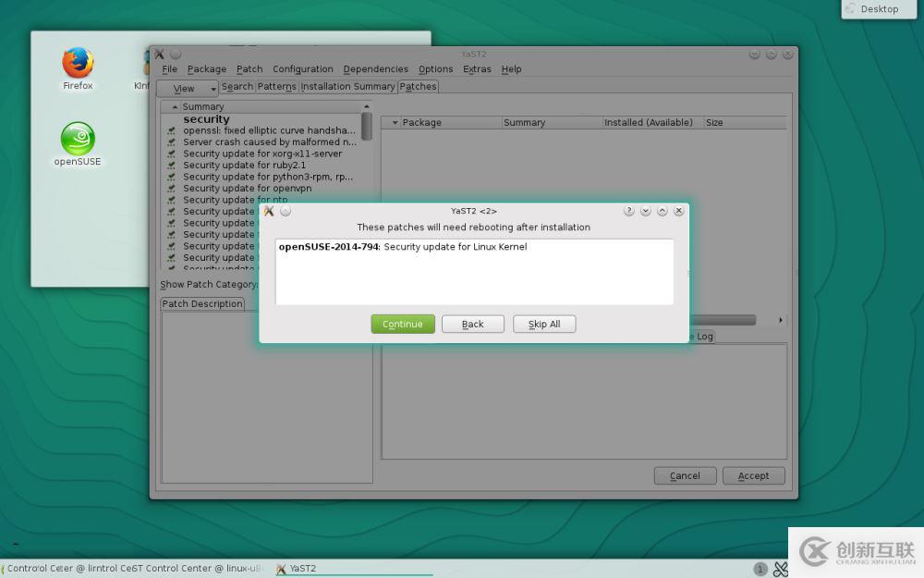The height and width of the screenshot is (578, 924).
Task: Toggle status icon for xorg-x11-server update
Action: pos(172,154)
